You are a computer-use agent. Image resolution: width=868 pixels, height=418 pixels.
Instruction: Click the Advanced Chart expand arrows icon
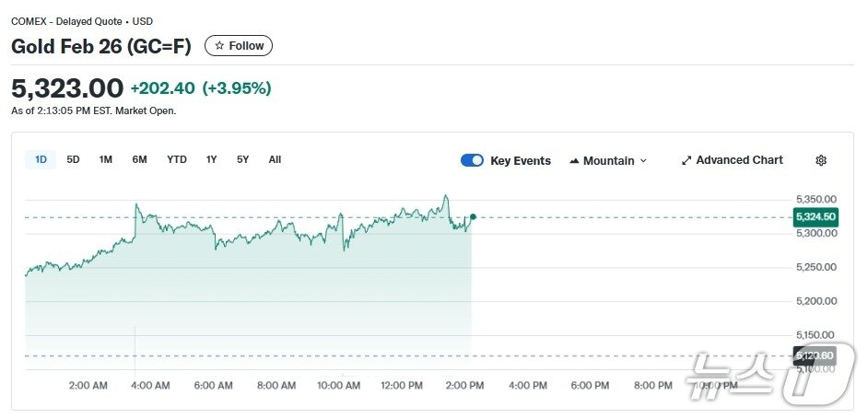(686, 160)
